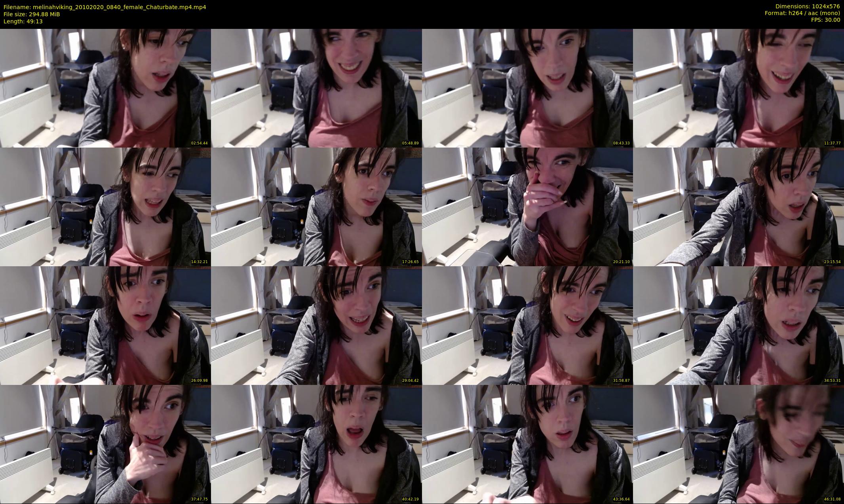
Task: Choose the frame marked 34:53.31
Action: (738, 325)
